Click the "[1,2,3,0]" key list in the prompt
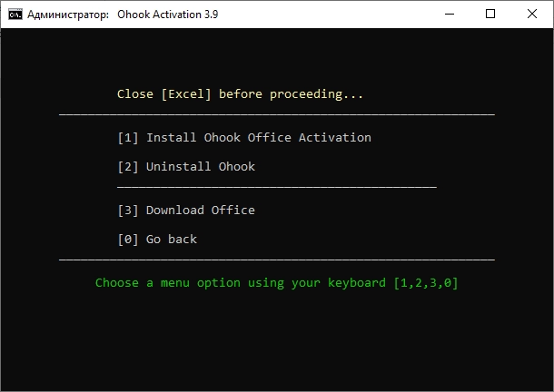Viewport: 554px width, 392px height. (x=426, y=283)
